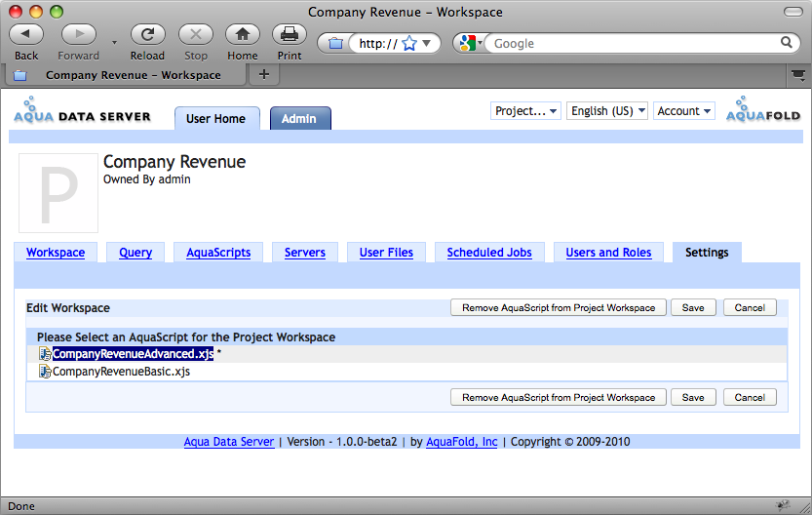The width and height of the screenshot is (812, 515).
Task: Click the CompanyRevenueAdvanced.xjs file icon
Action: [45, 354]
